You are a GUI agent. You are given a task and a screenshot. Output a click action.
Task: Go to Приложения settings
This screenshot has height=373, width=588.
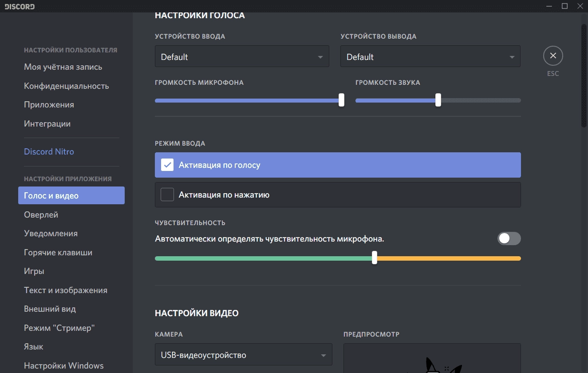(x=49, y=105)
